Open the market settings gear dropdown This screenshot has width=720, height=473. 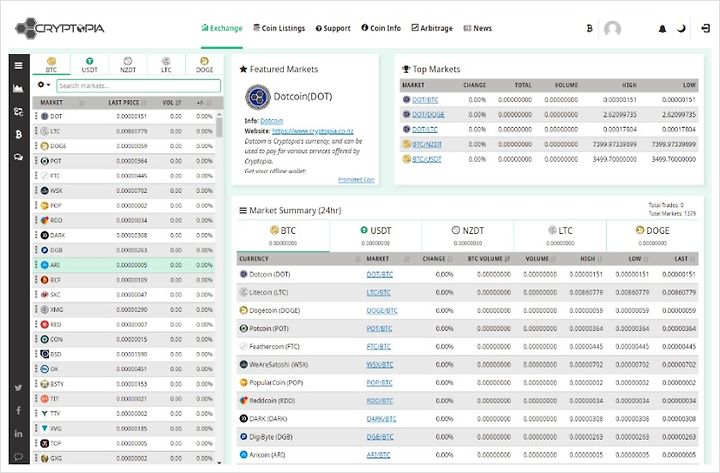point(44,85)
